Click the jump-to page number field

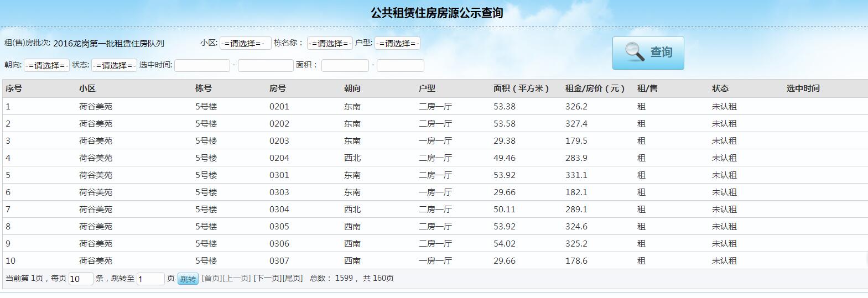point(150,279)
